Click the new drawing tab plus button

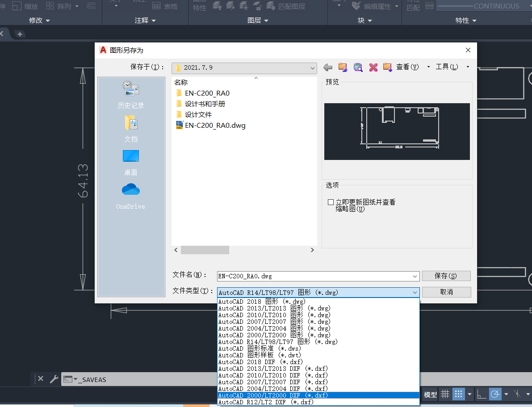(x=20, y=34)
